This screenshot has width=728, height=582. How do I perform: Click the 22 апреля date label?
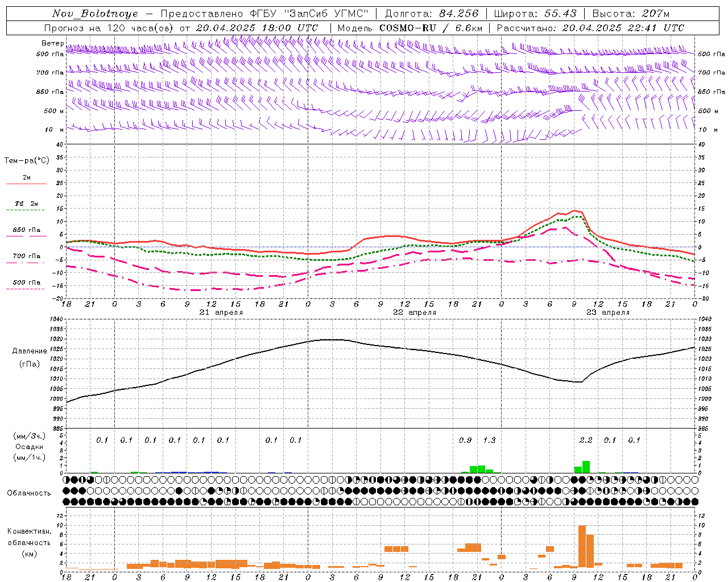pos(415,313)
